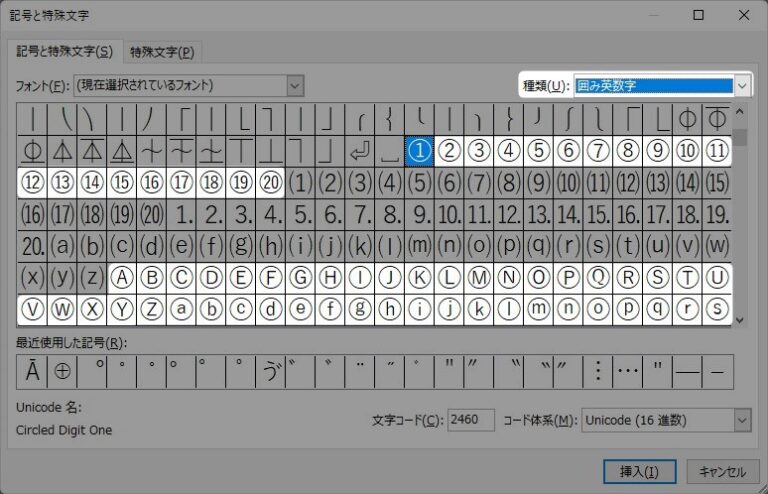The height and width of the screenshot is (494, 768).
Task: Select the return arrow symbol in grid
Action: tap(359, 150)
